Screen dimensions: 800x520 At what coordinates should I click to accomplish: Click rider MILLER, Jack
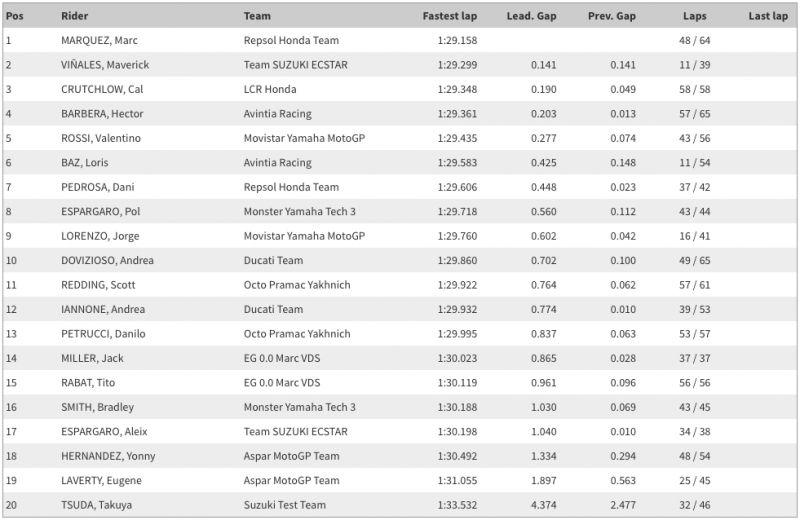[92, 358]
